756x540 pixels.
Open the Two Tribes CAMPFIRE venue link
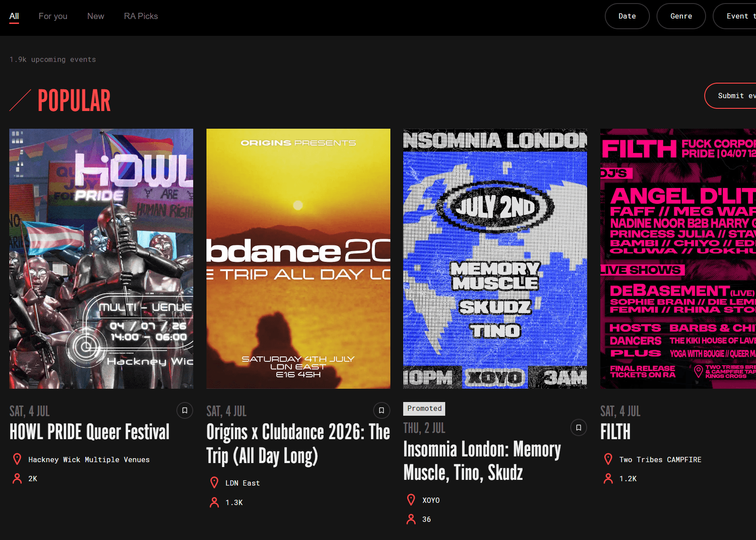661,460
